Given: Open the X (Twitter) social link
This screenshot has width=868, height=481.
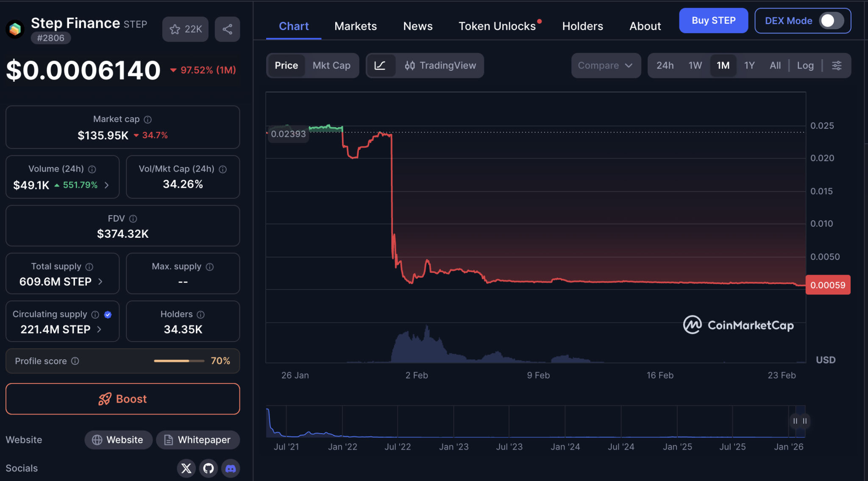Looking at the screenshot, I should [186, 468].
